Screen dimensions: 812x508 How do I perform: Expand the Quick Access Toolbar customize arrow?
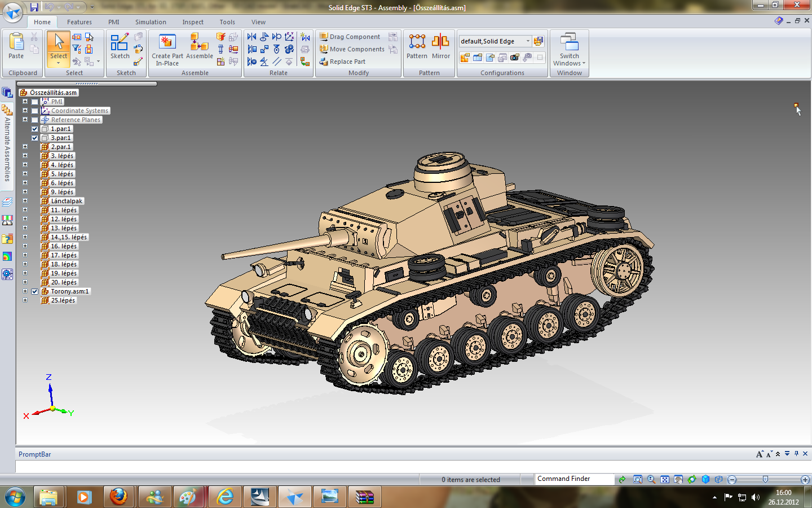coord(92,7)
